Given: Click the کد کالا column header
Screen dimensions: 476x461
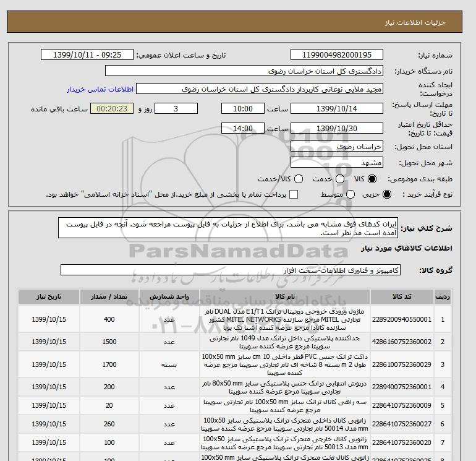Looking at the screenshot, I should point(402,296).
